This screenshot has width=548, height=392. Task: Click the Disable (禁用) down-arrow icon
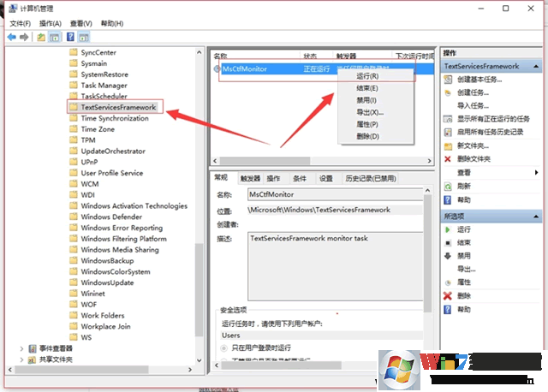click(x=448, y=256)
